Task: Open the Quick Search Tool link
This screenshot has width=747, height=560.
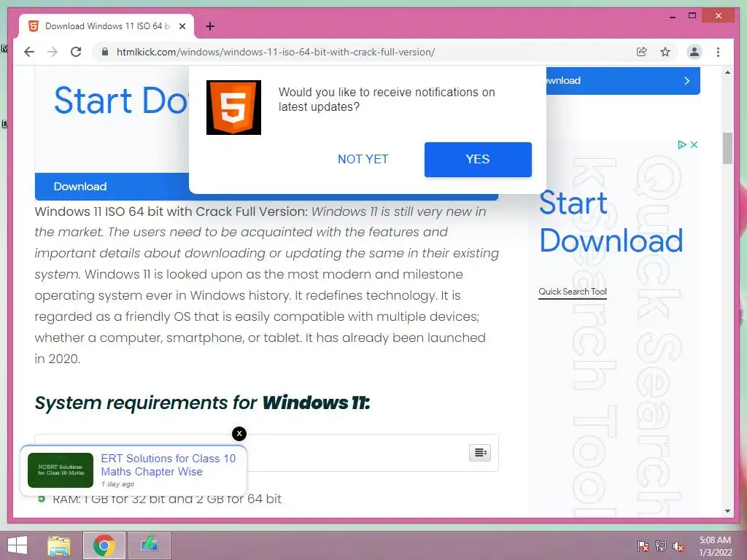Action: click(x=573, y=292)
